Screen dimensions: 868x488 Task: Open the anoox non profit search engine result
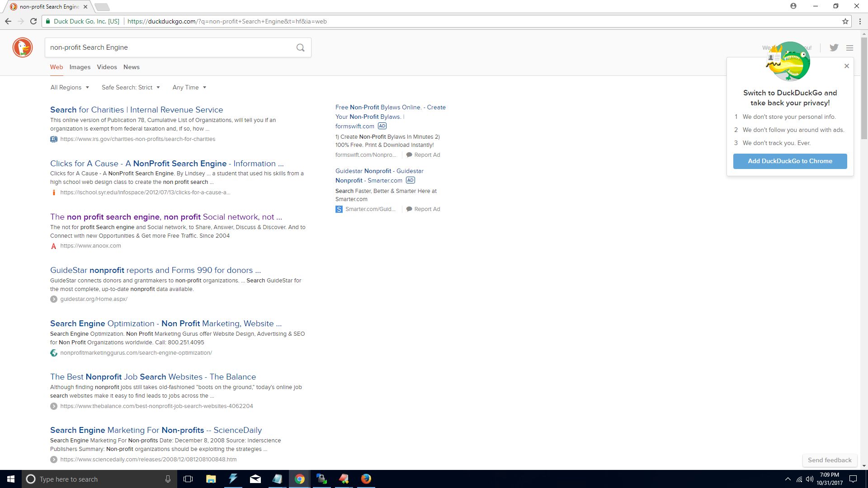[166, 217]
